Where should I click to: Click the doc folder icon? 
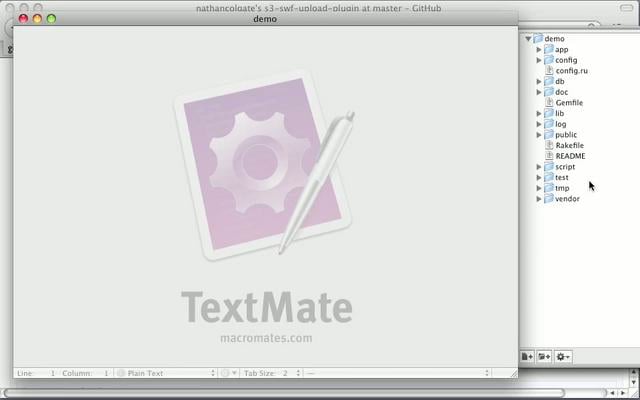[x=549, y=92]
